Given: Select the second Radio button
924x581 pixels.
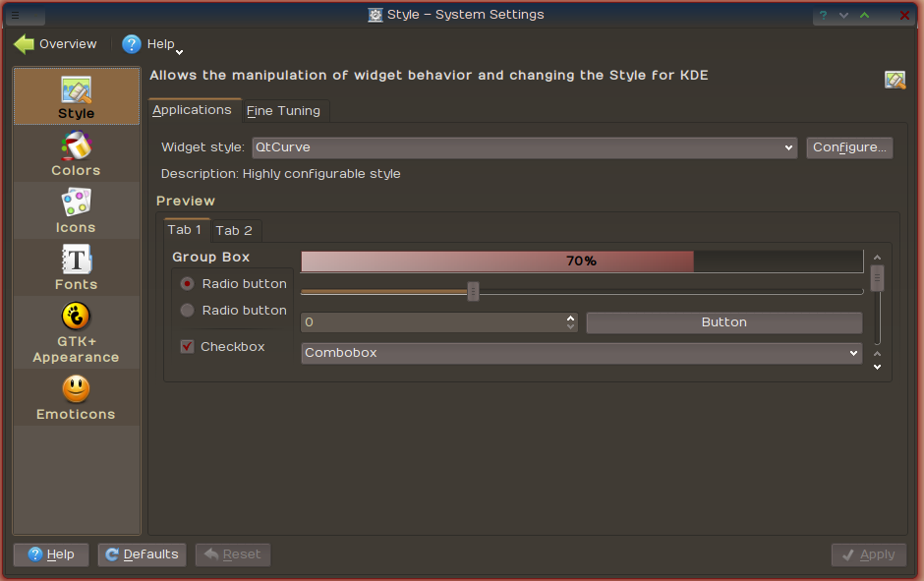Looking at the screenshot, I should point(188,311).
